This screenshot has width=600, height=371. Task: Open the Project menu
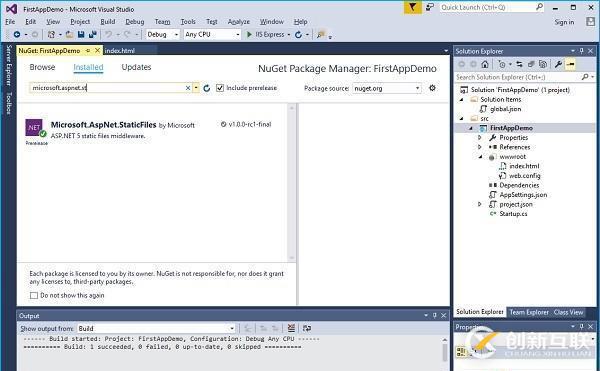80,22
